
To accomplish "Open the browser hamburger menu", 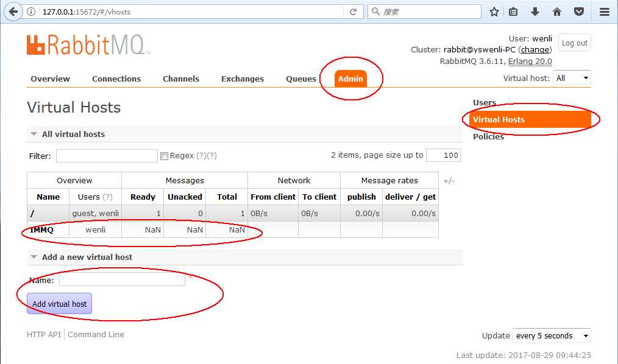I will coord(605,12).
